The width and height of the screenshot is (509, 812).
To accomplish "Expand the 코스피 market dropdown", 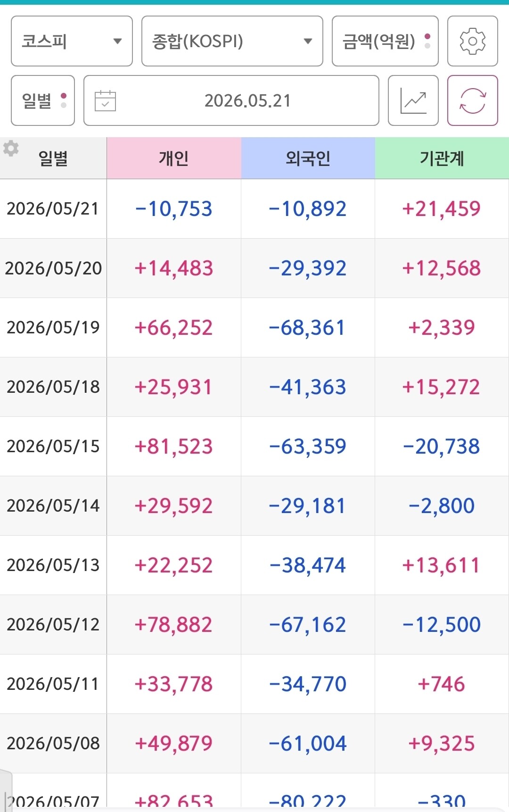I will click(72, 41).
